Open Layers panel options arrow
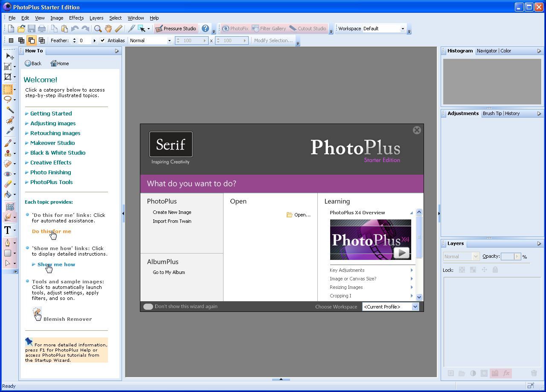546x392 pixels. pyautogui.click(x=539, y=244)
